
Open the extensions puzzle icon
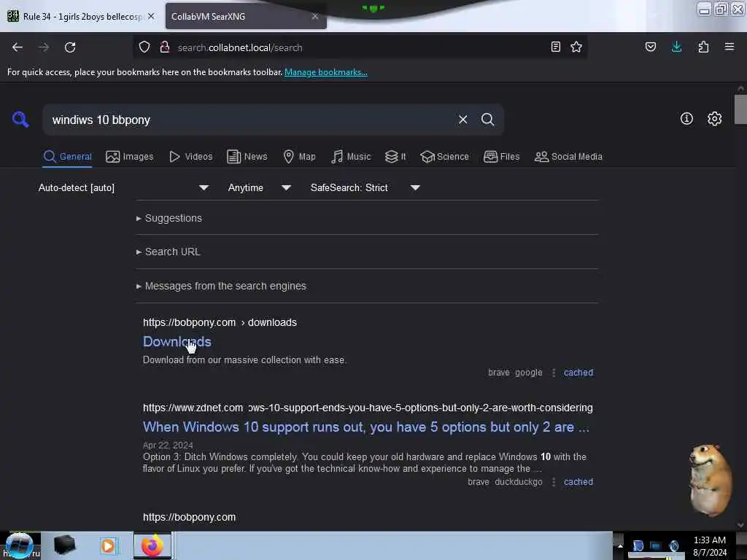[703, 47]
